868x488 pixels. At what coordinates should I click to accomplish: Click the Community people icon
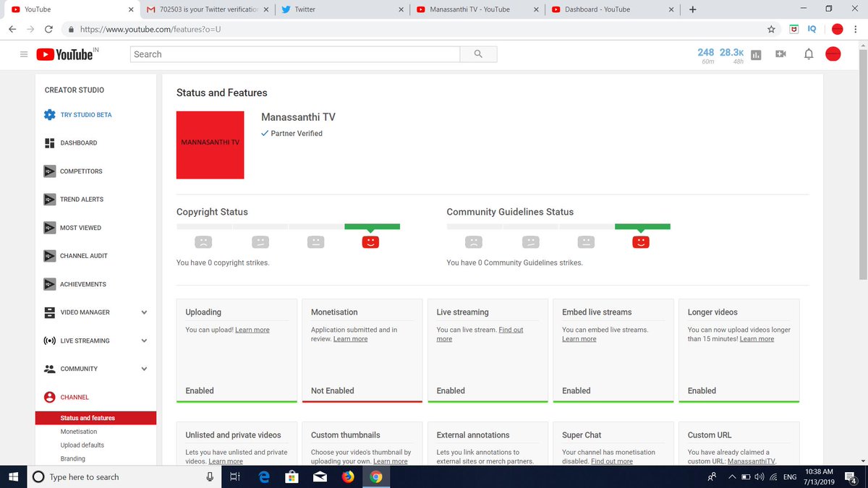click(49, 369)
